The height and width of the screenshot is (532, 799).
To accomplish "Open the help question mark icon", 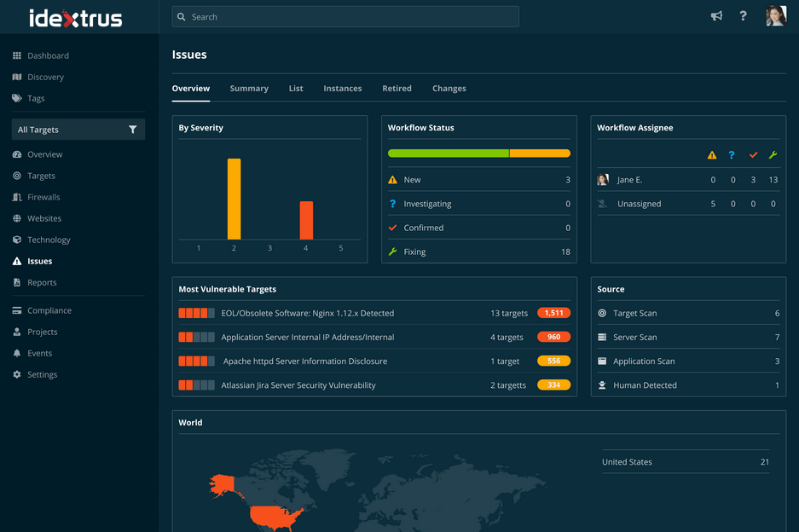I will point(743,16).
